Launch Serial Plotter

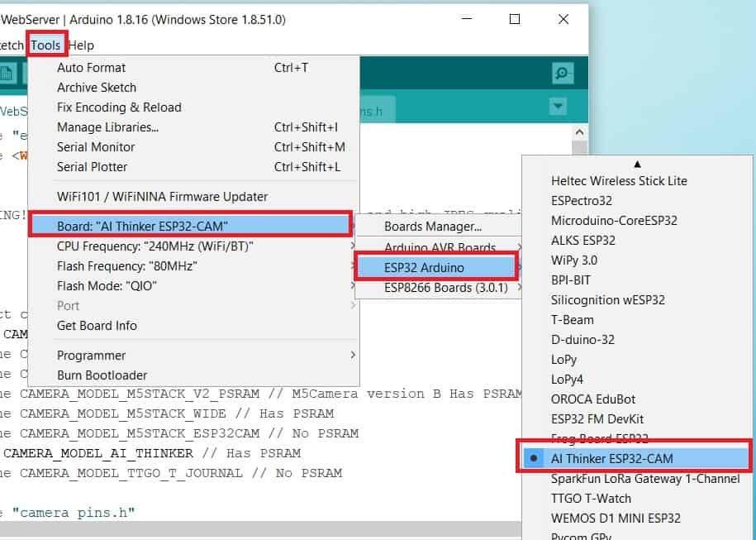point(194,166)
